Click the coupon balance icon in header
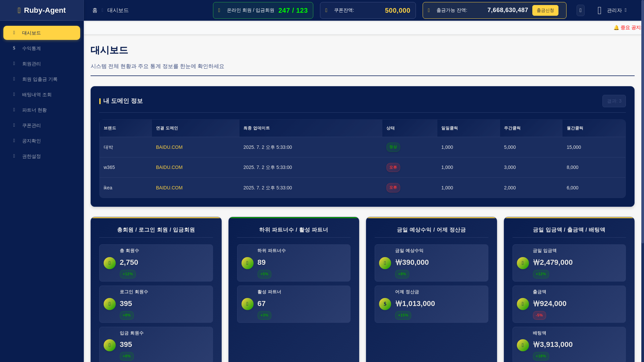This screenshot has width=644, height=362. coord(326,10)
